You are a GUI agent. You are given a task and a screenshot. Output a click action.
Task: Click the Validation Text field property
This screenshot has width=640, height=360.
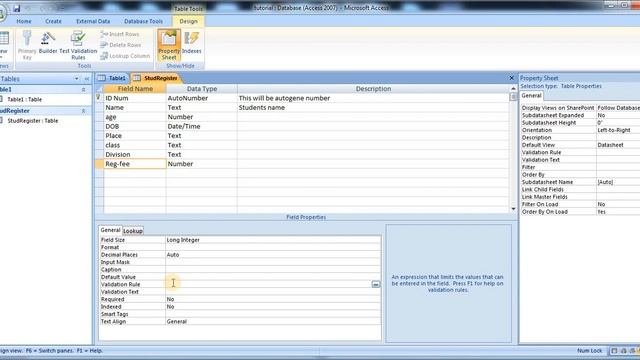coord(273,292)
